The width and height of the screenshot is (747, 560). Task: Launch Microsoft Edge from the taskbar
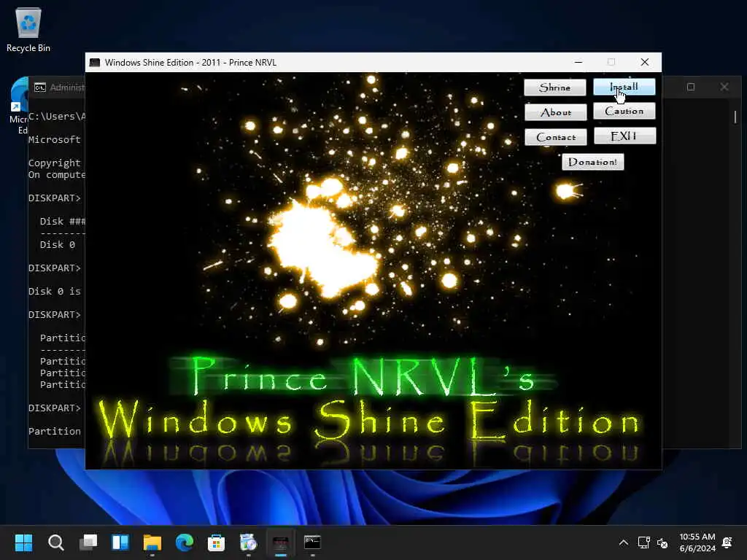(x=185, y=542)
